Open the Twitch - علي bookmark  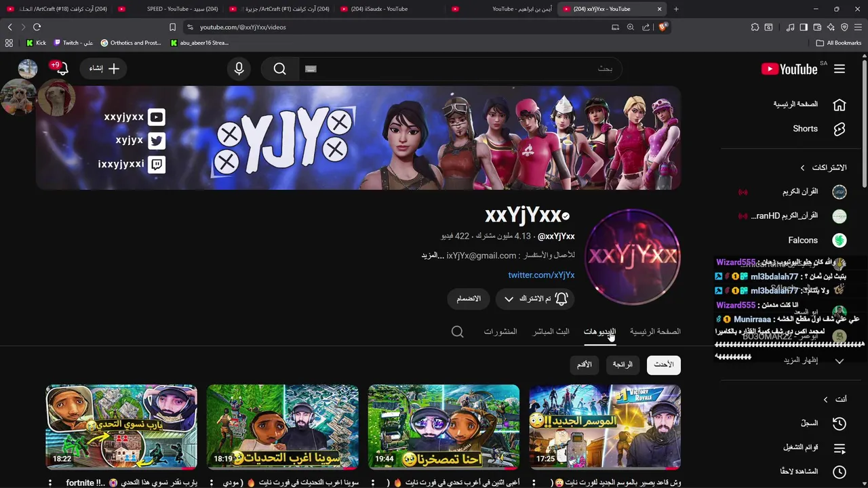coord(73,43)
